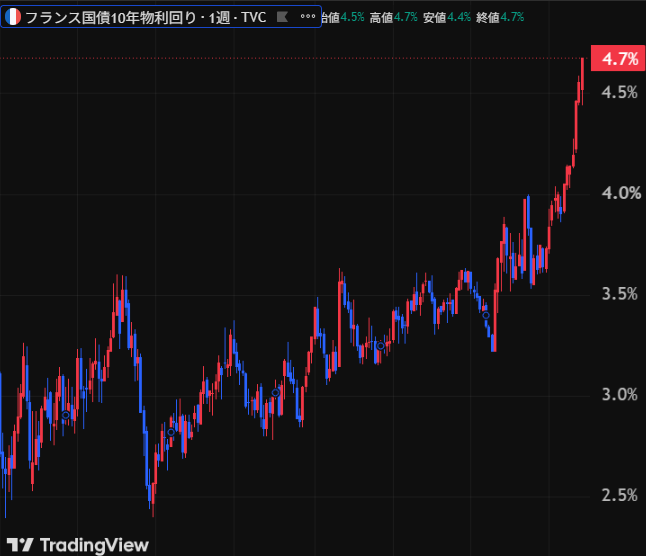
Task: Click the 始値 4.5% open value
Action: pos(343,17)
